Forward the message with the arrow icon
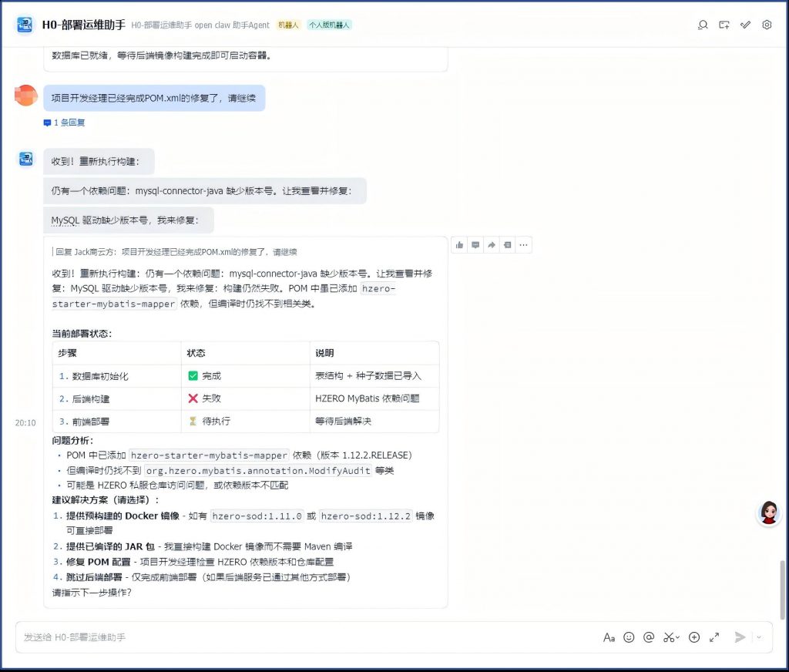789x672 pixels. (492, 245)
